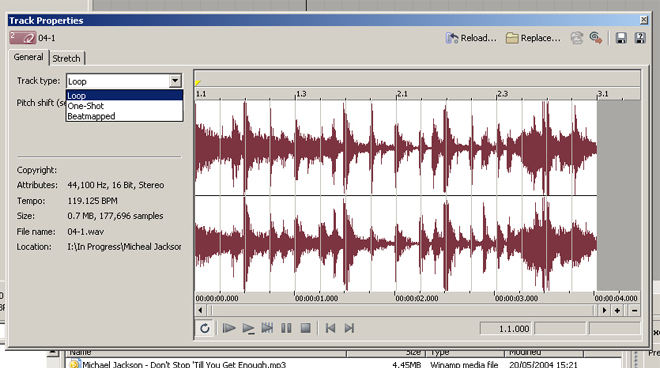
Task: Pause playback in Track Properties
Action: pyautogui.click(x=286, y=328)
